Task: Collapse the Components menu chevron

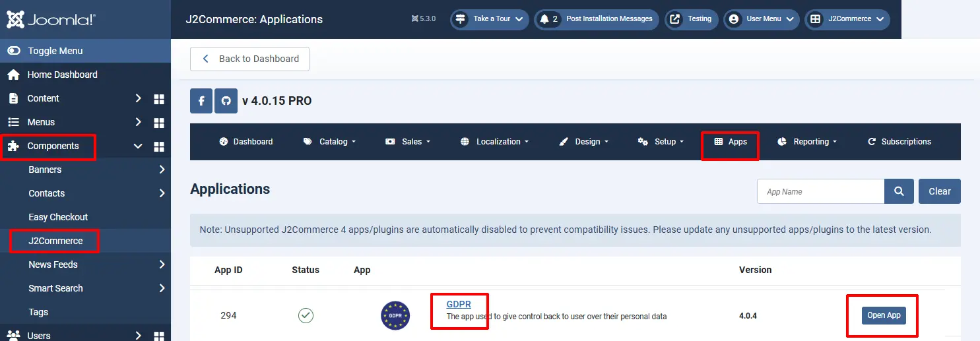Action: 138,146
